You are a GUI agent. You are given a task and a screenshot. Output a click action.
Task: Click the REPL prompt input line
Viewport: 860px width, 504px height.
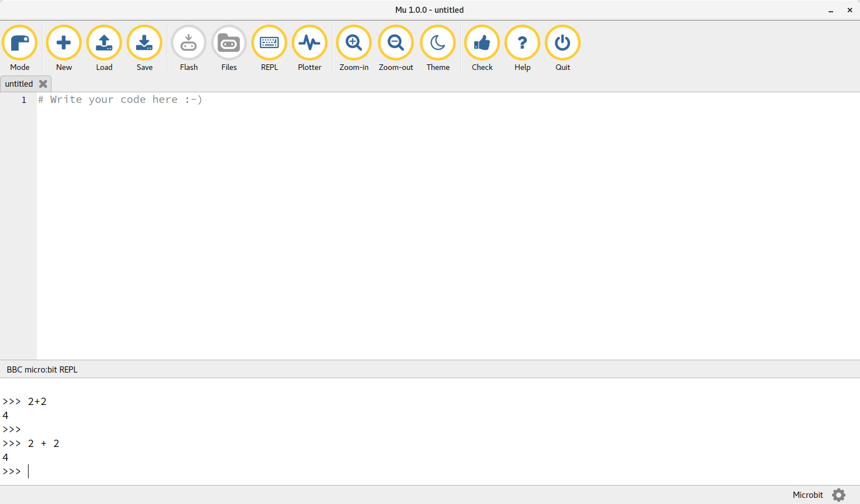pyautogui.click(x=430, y=472)
